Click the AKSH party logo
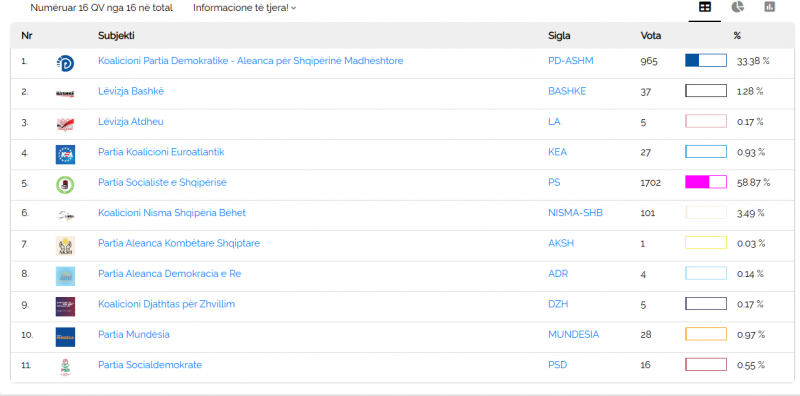 click(x=65, y=246)
